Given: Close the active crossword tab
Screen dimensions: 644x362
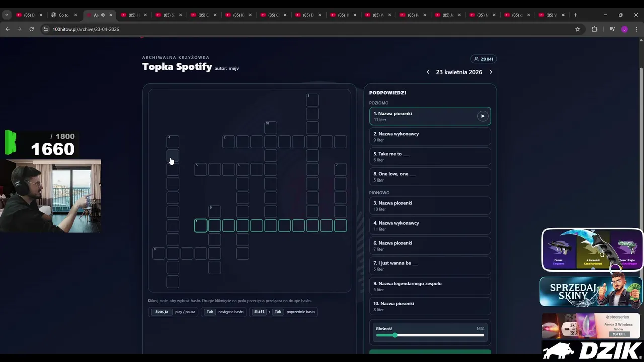Looking at the screenshot, I should [111, 15].
